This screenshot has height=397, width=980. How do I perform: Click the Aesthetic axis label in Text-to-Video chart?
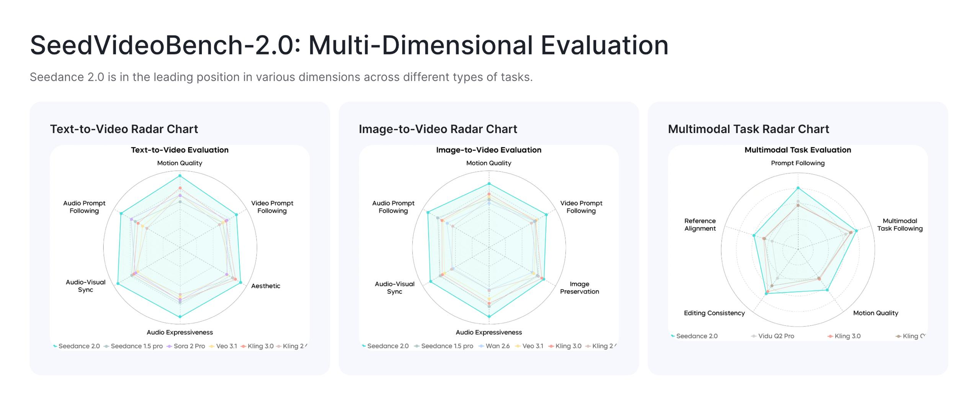pyautogui.click(x=265, y=286)
